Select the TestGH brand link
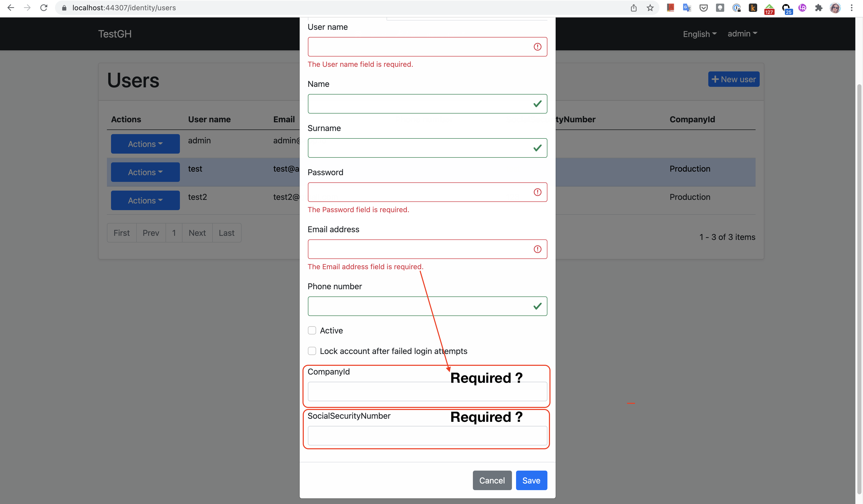The height and width of the screenshot is (504, 863). (114, 34)
